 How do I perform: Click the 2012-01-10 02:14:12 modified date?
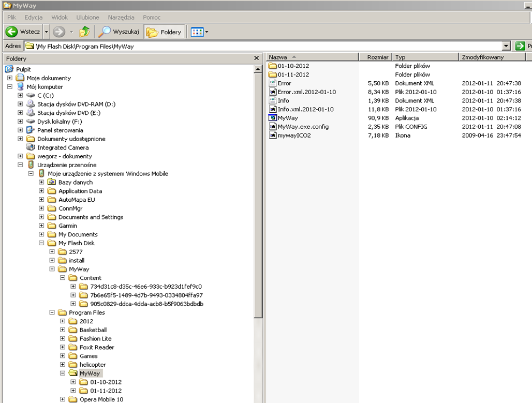click(x=491, y=118)
